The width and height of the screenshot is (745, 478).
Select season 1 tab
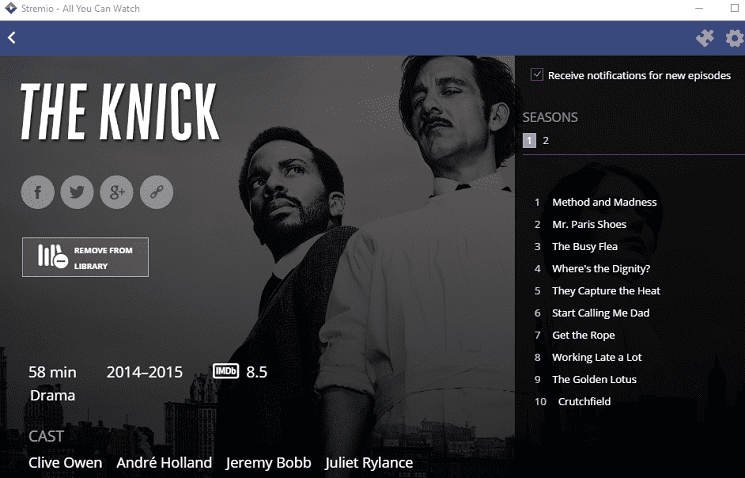(529, 141)
